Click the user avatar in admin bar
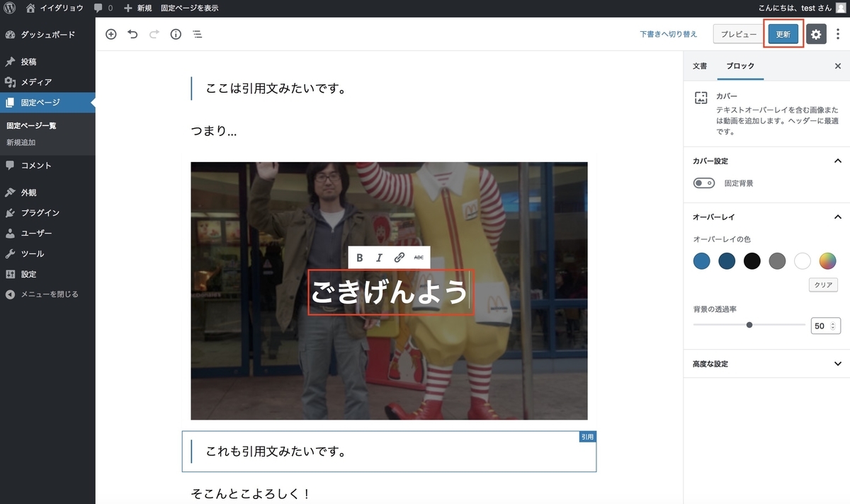 (x=840, y=8)
